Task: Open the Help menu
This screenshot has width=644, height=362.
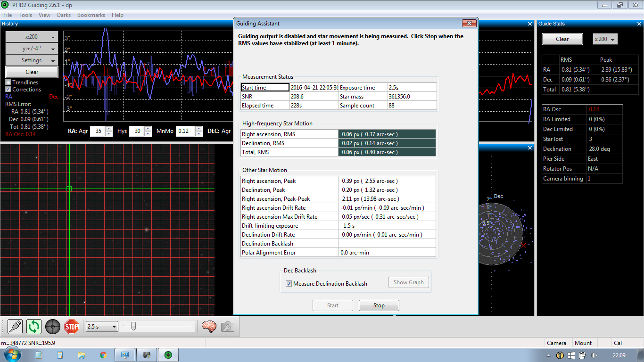Action: 117,15
